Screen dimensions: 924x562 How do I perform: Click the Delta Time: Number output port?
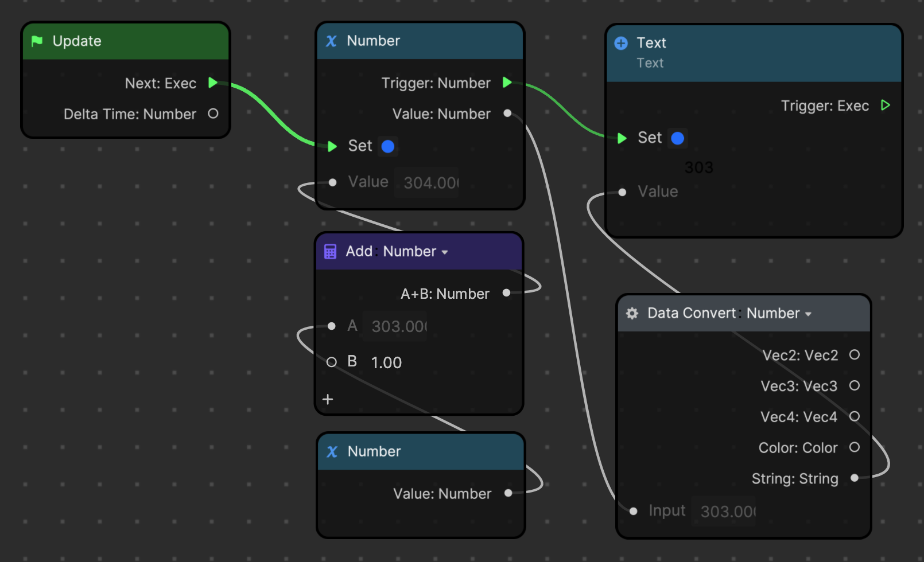click(x=213, y=114)
